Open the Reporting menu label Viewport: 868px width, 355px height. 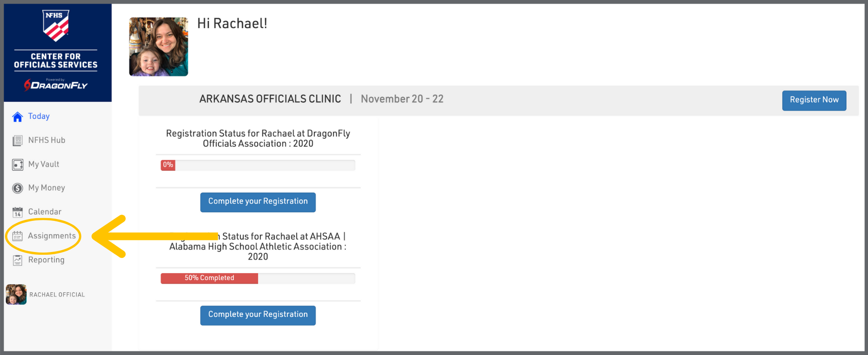point(46,260)
